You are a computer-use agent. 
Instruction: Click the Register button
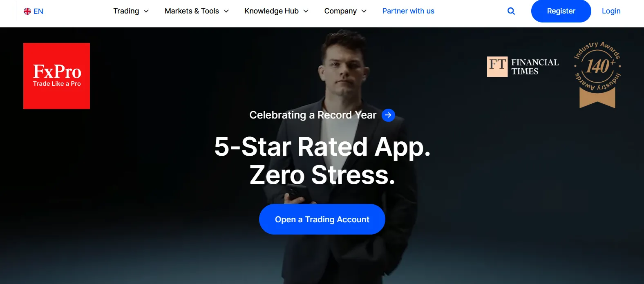coord(561,11)
